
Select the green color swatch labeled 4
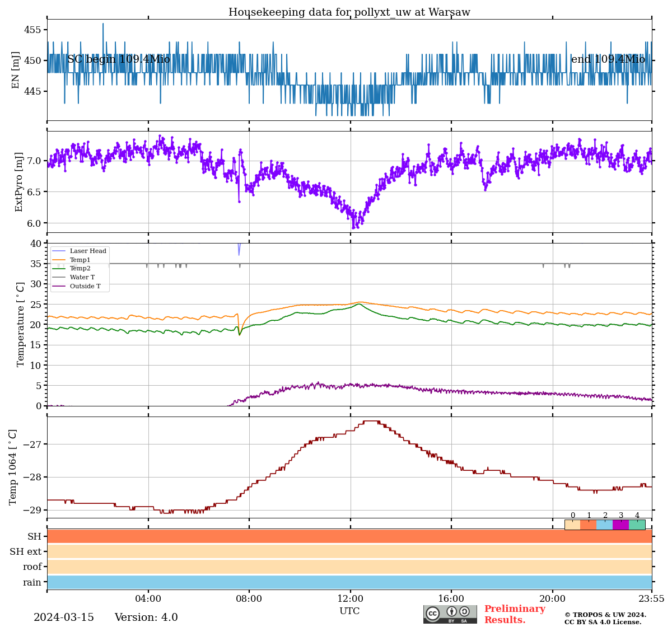click(637, 525)
